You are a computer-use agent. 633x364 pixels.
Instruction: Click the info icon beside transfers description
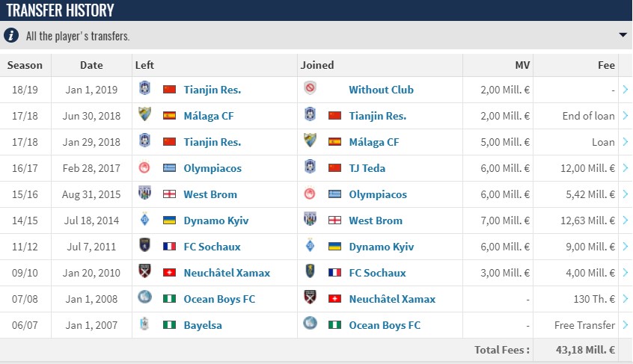click(11, 35)
